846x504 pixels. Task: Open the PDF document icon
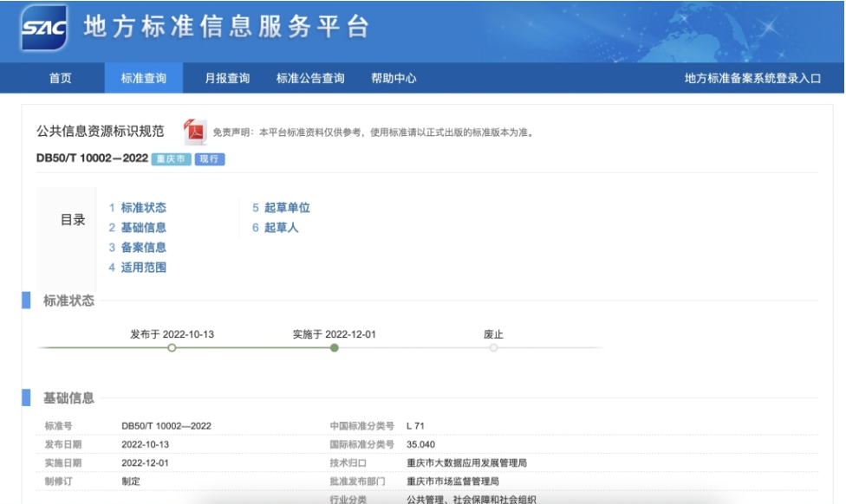tap(195, 132)
